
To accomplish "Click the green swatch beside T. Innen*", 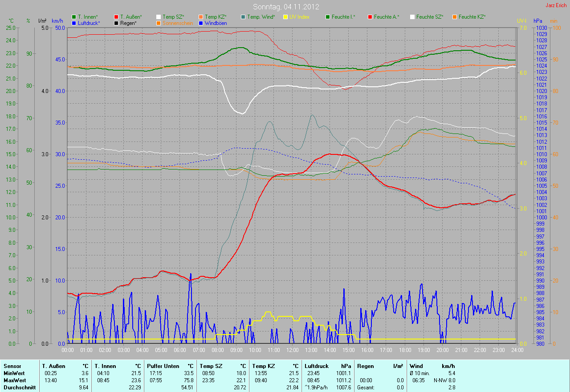I will (74, 17).
